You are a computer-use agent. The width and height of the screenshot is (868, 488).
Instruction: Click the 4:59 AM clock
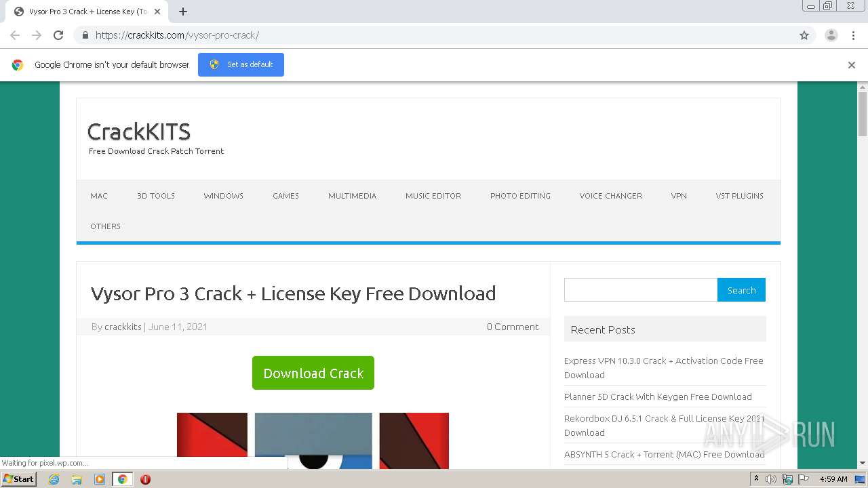tap(833, 479)
